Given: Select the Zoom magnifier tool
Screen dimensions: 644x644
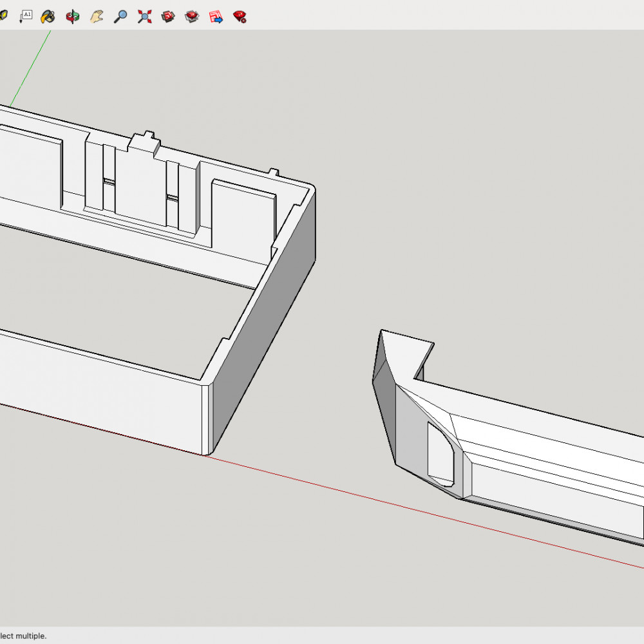Looking at the screenshot, I should 119,16.
